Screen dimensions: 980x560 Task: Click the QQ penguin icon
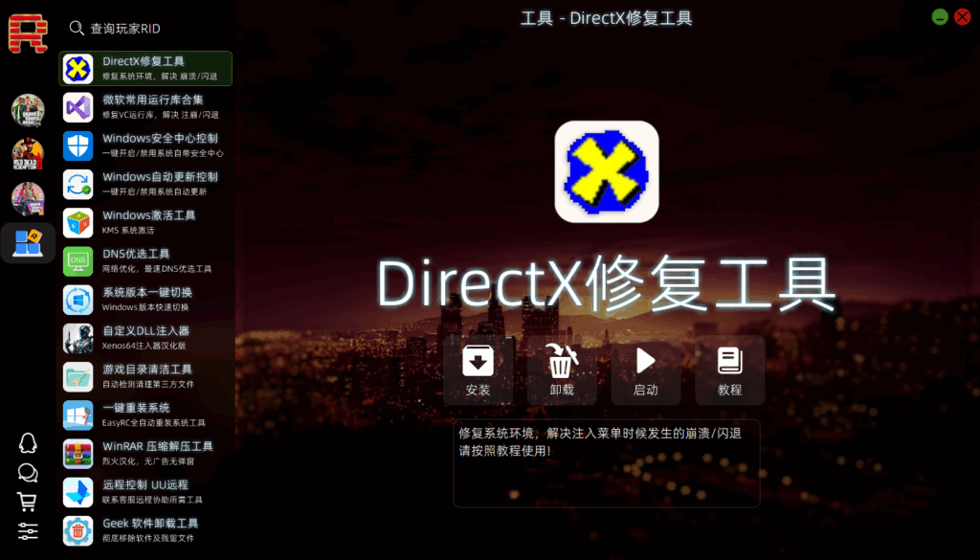click(x=28, y=443)
